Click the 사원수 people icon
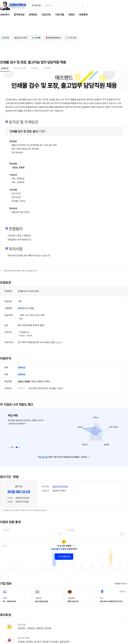The image size is (128, 644). pyautogui.click(x=5, y=592)
